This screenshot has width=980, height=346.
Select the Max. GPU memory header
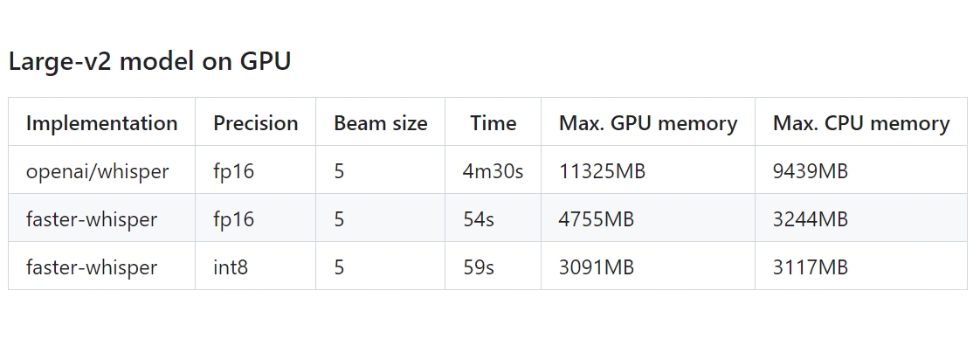[x=648, y=122]
